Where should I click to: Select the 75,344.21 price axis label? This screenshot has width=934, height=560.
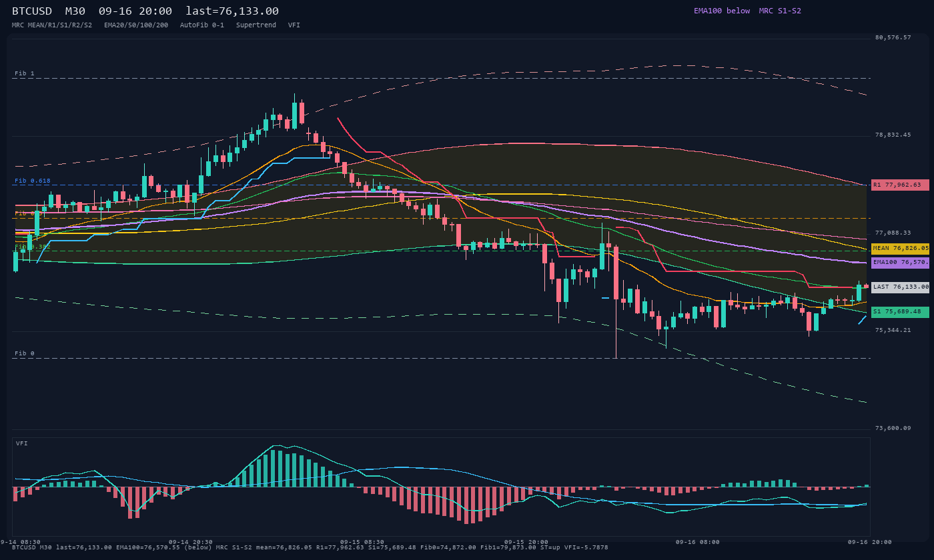(893, 330)
